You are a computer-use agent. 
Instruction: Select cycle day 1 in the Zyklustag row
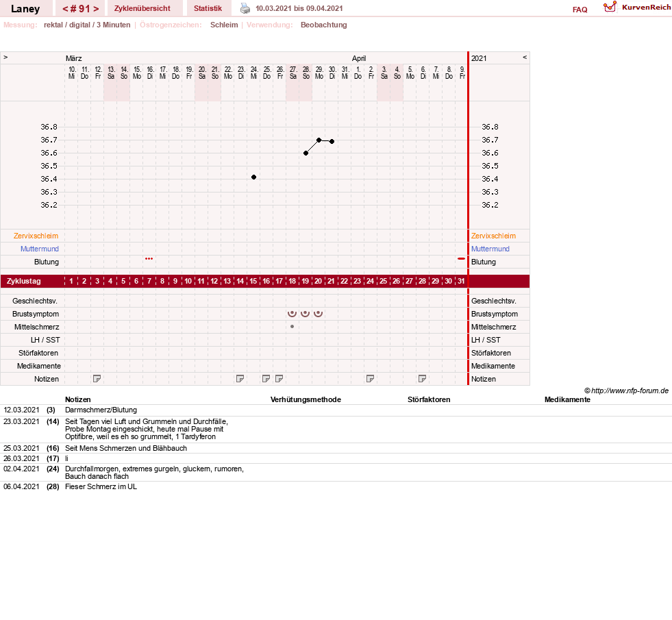coord(71,281)
